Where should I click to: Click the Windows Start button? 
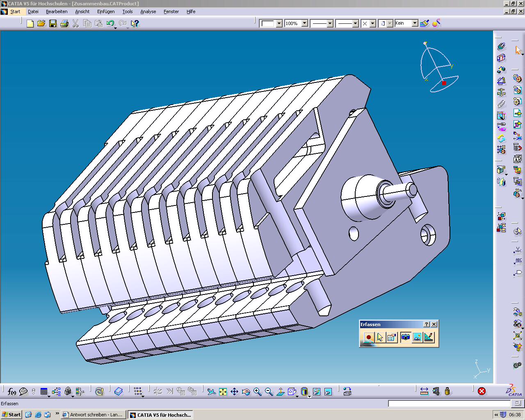tap(11, 415)
